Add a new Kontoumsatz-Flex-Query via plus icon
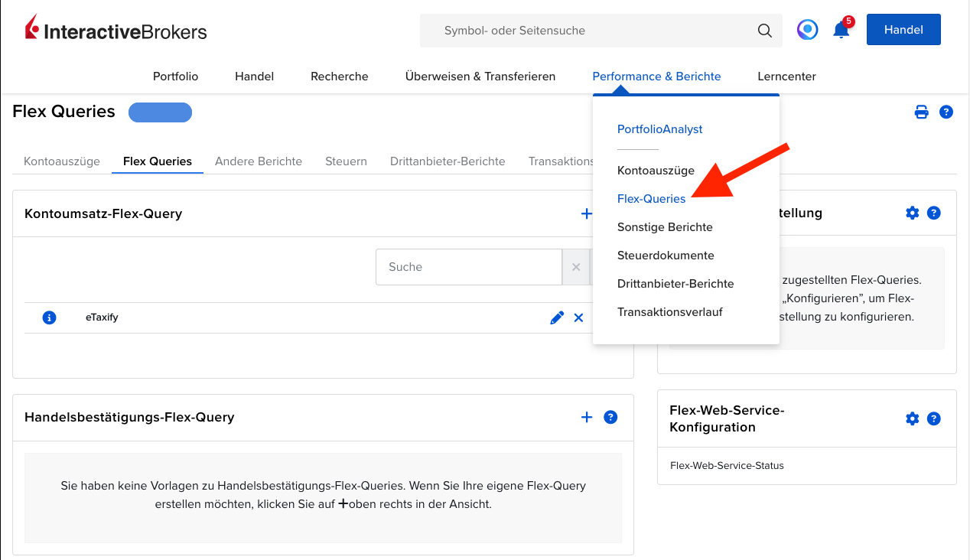970x560 pixels. [587, 213]
